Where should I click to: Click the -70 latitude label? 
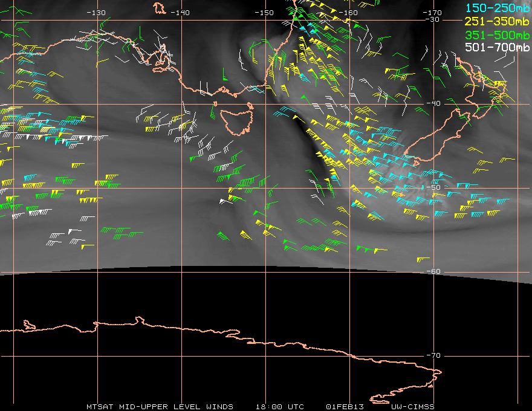(x=433, y=355)
